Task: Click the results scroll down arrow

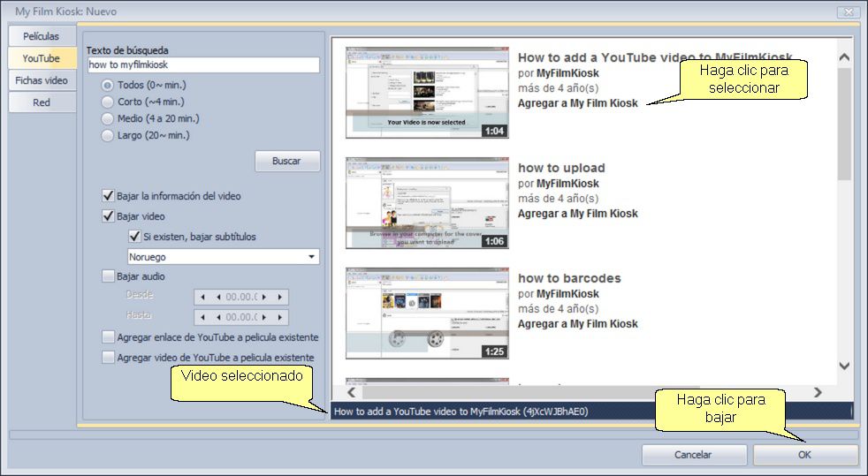Action: click(x=844, y=366)
